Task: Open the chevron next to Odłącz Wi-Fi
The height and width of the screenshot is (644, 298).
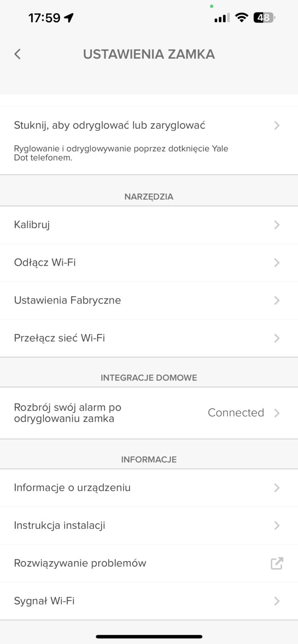Action: coord(277,263)
